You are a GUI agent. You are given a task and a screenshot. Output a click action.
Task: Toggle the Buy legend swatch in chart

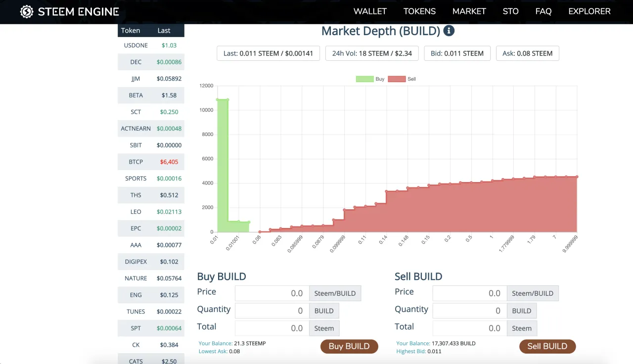point(364,79)
